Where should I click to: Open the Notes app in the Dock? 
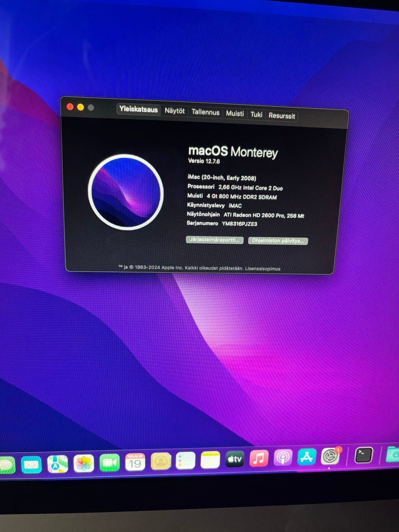pyautogui.click(x=210, y=460)
